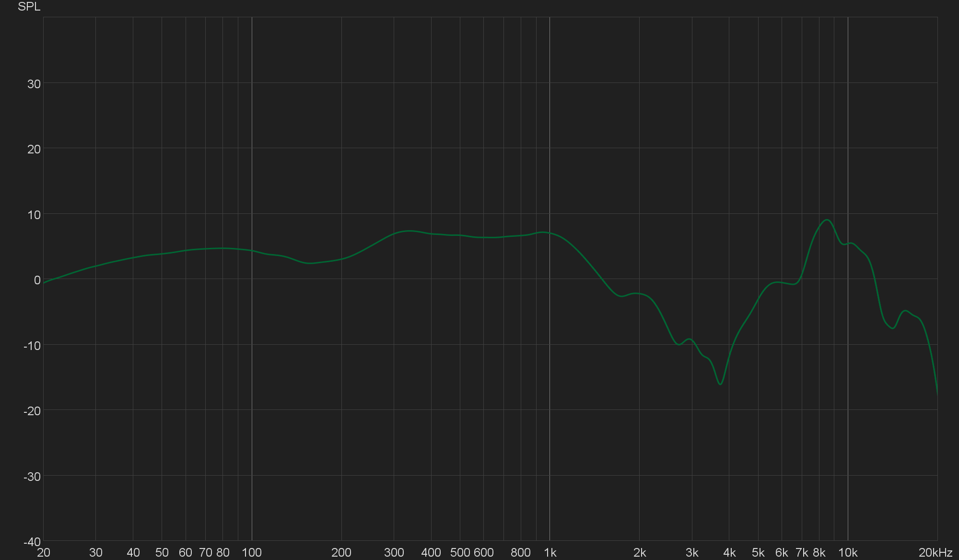Click the 300 Hz frequency axis label
Screen dimensions: 959x560
point(394,553)
